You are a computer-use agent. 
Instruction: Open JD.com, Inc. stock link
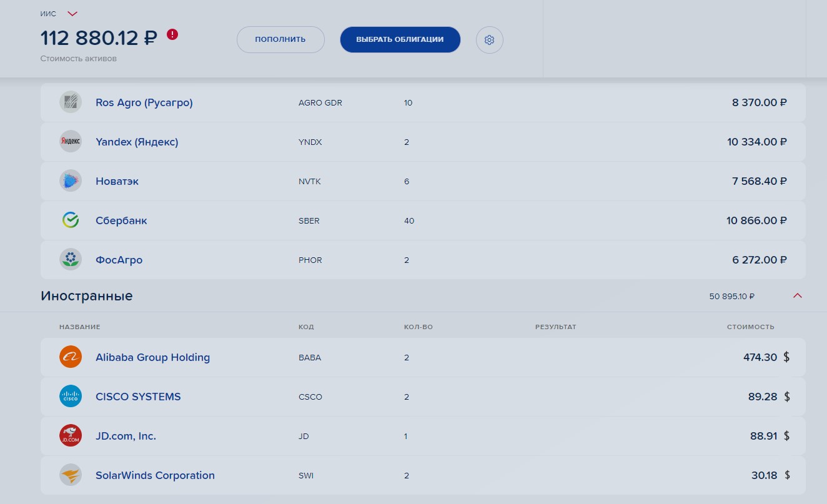point(126,436)
